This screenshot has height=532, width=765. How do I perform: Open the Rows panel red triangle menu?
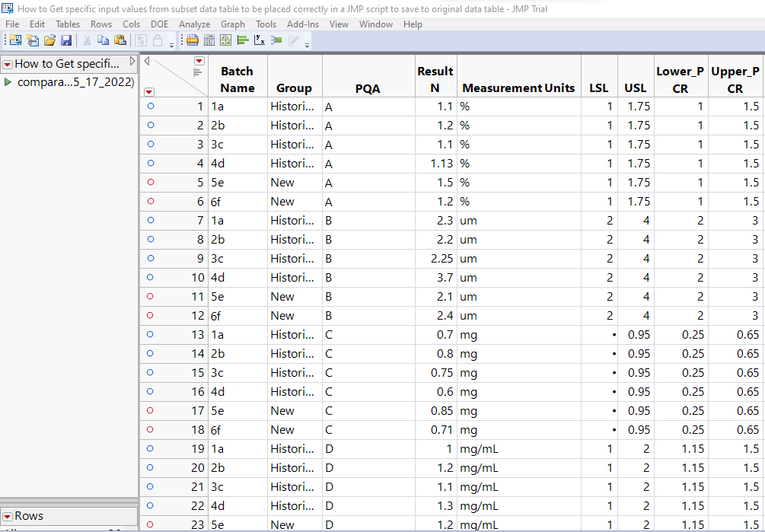[x=8, y=515]
